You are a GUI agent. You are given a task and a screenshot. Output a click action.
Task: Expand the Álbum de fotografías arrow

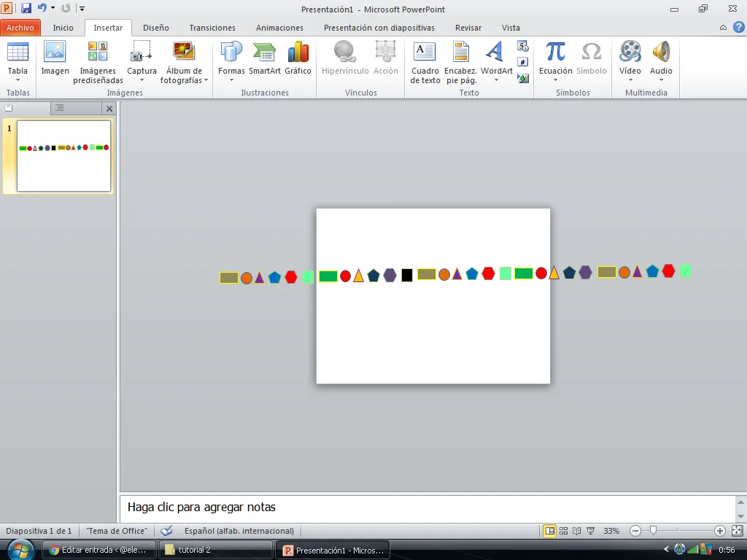[206, 80]
